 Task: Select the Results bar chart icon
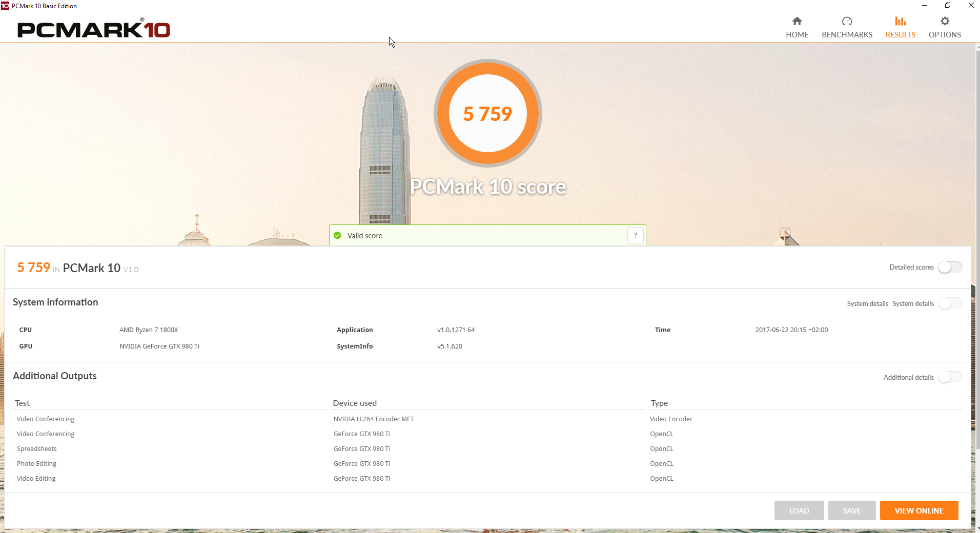point(900,21)
